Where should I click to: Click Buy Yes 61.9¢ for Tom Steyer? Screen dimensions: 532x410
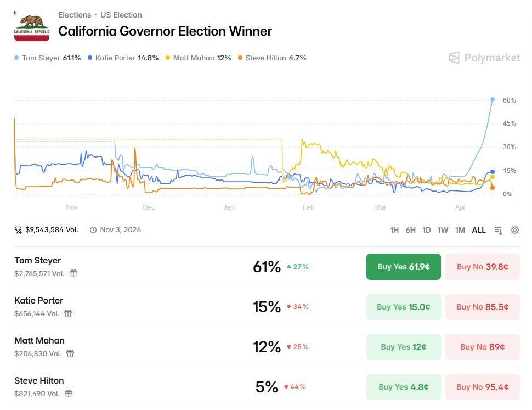(403, 267)
